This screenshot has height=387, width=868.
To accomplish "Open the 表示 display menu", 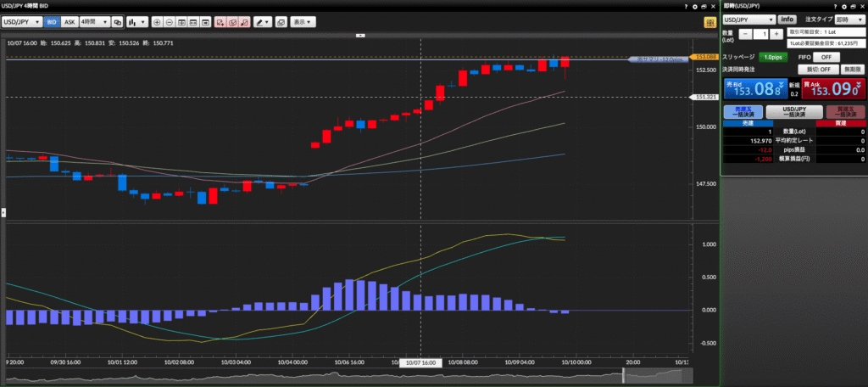I will click(x=301, y=21).
